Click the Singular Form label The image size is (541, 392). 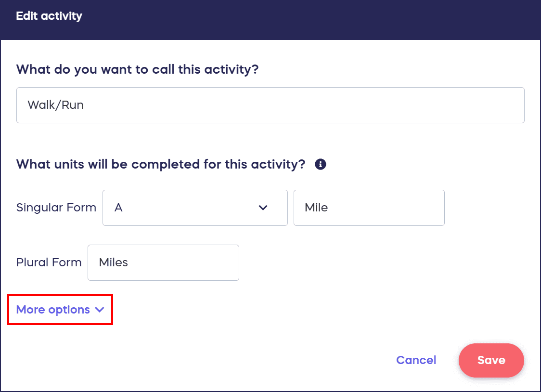56,208
